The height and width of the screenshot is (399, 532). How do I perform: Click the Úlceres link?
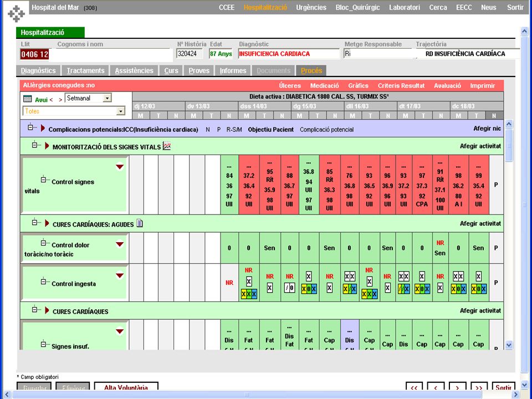(290, 86)
